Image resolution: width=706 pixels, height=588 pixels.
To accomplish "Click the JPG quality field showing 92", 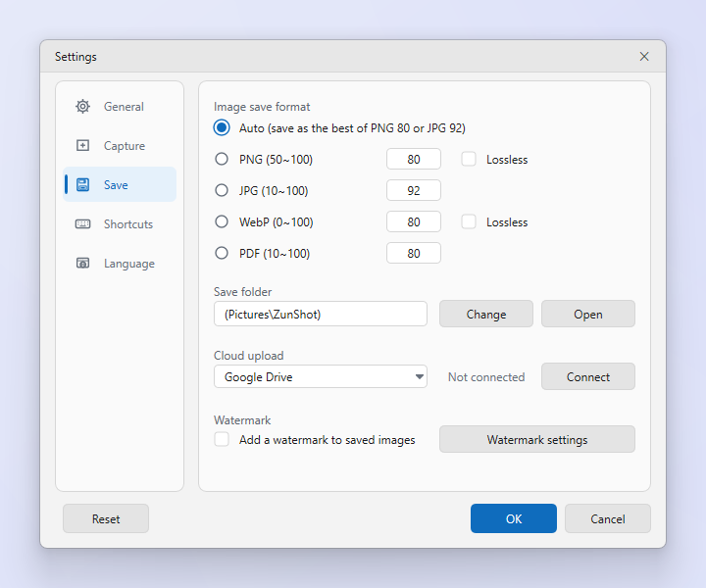I will point(414,190).
